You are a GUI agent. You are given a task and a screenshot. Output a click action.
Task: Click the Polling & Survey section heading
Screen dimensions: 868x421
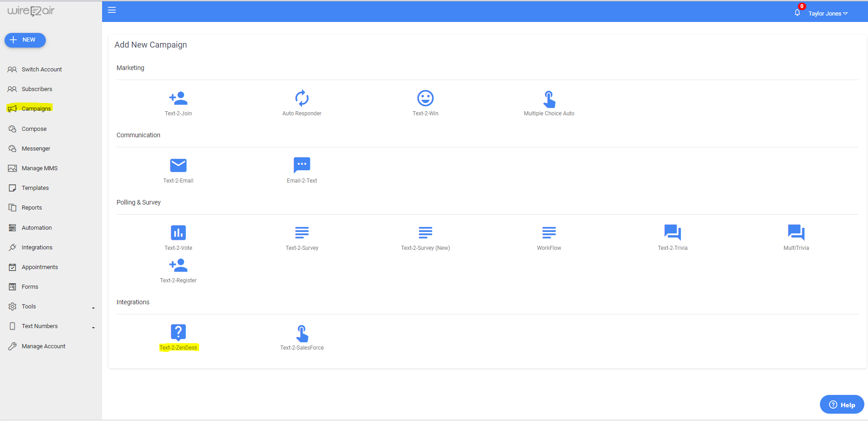click(138, 202)
